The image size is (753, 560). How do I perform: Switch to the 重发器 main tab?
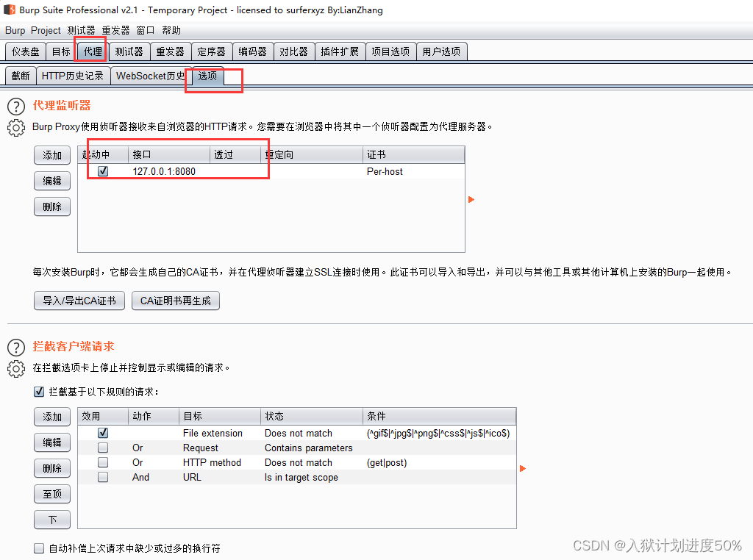tap(171, 52)
